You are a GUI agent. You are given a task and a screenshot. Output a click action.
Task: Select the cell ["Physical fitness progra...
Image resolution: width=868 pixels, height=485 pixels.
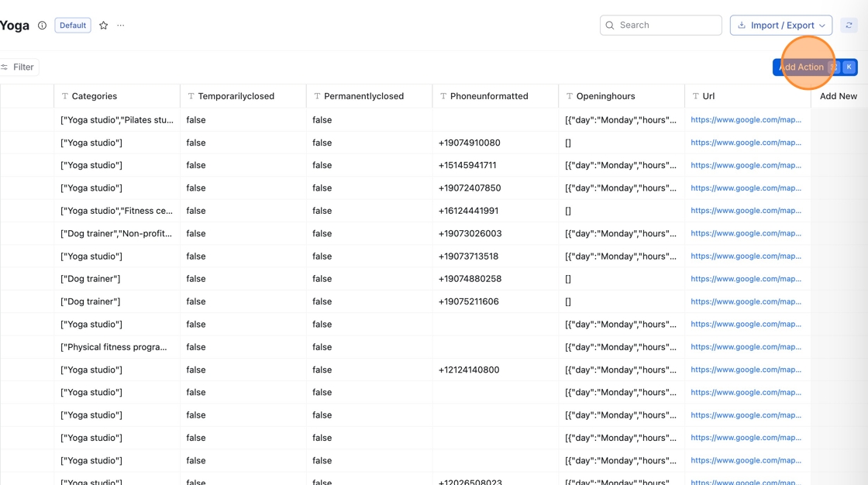coord(117,347)
